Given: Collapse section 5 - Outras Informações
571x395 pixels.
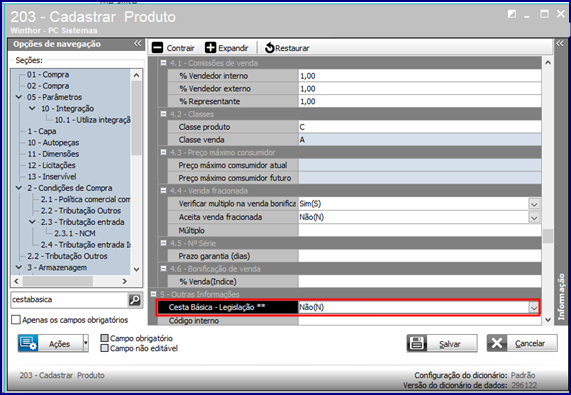Looking at the screenshot, I should tap(153, 294).
